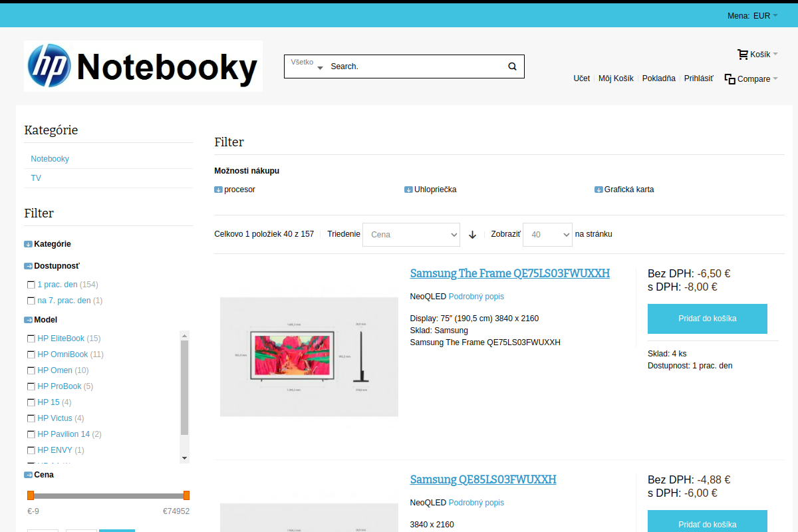Click the price range slider track
Viewport: 798px width, 532px height.
(x=108, y=496)
